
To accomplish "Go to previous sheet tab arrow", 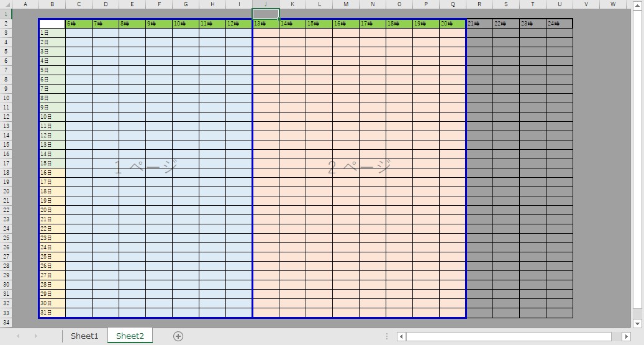I will pyautogui.click(x=18, y=336).
